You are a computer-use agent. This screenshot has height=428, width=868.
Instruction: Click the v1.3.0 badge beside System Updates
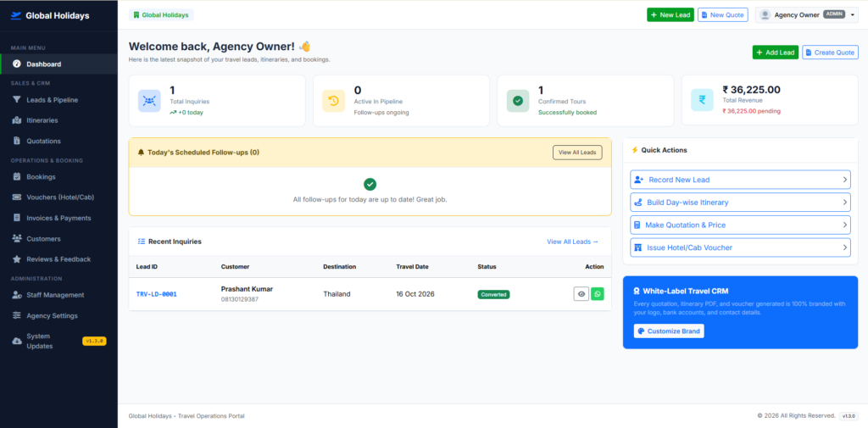point(94,341)
